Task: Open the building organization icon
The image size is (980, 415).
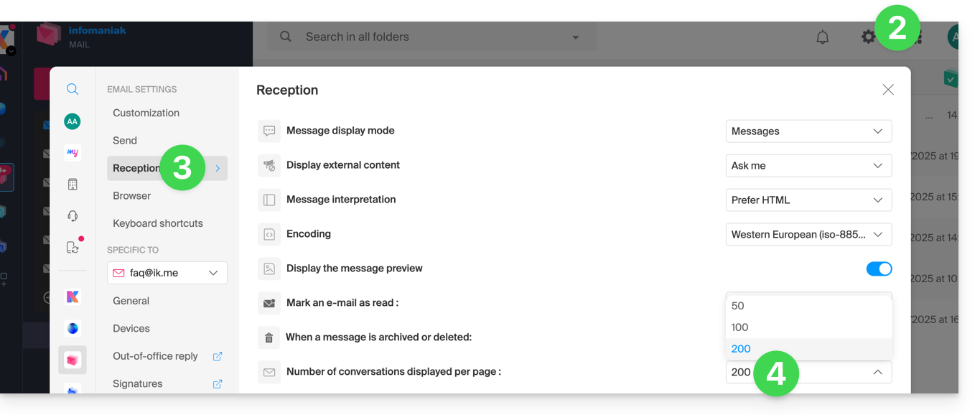Action: [73, 185]
